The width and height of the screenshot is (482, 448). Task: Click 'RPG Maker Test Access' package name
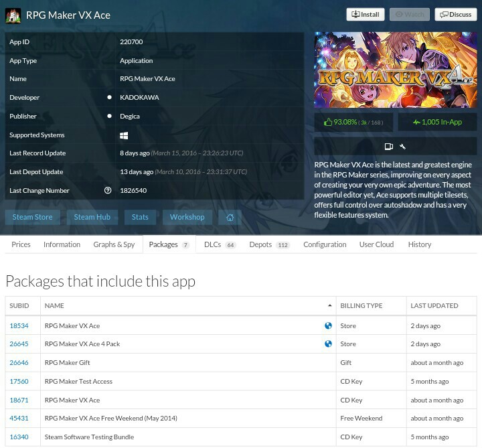[78, 381]
